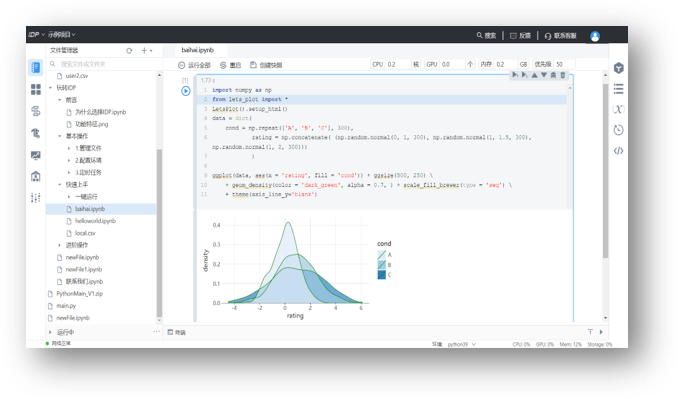679x399 pixels.
Task: Open the history clock icon on right sidebar
Action: tap(618, 130)
